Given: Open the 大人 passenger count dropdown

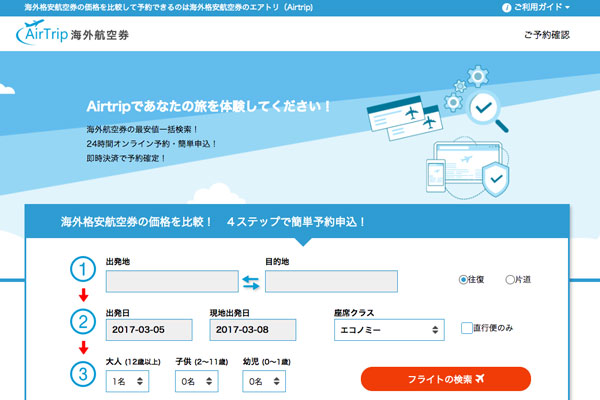Looking at the screenshot, I should click(127, 381).
